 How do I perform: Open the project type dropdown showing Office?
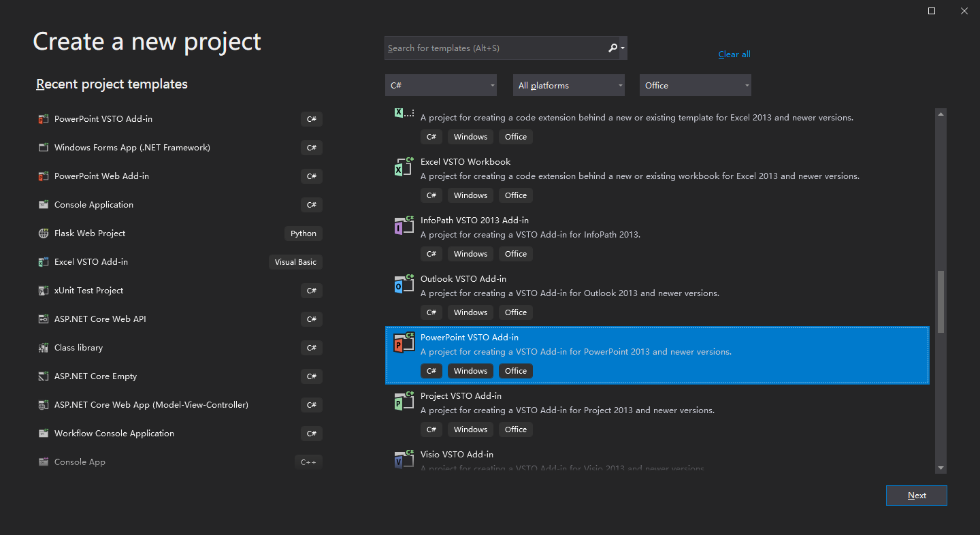coord(696,85)
